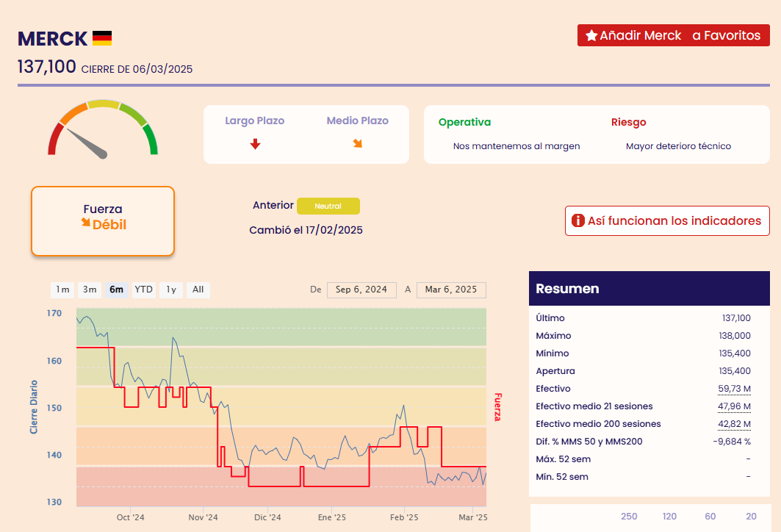Viewport: 781px width, 532px height.
Task: Click the Cierre Diario axis title
Action: (x=34, y=407)
